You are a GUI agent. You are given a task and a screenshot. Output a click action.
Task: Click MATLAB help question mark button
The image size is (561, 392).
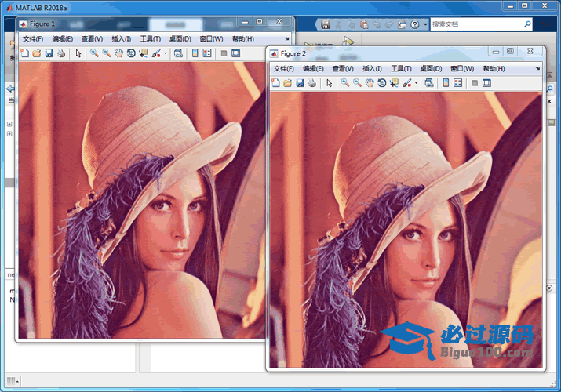415,24
